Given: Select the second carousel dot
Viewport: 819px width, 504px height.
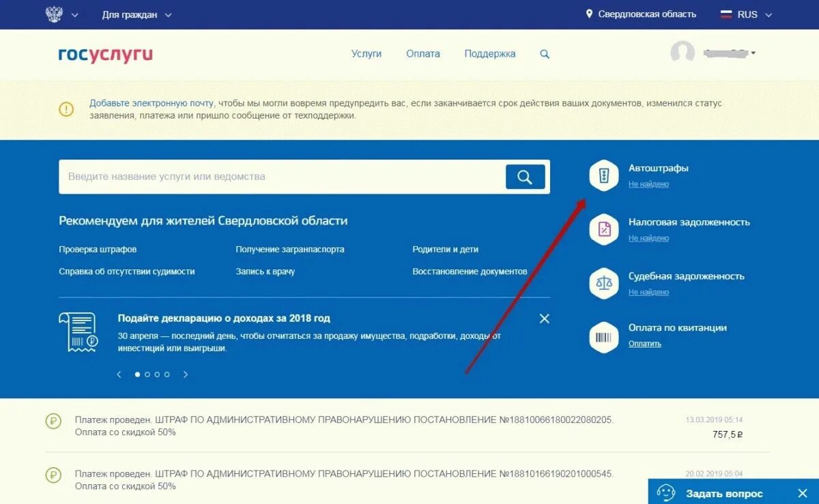Looking at the screenshot, I should tap(147, 374).
